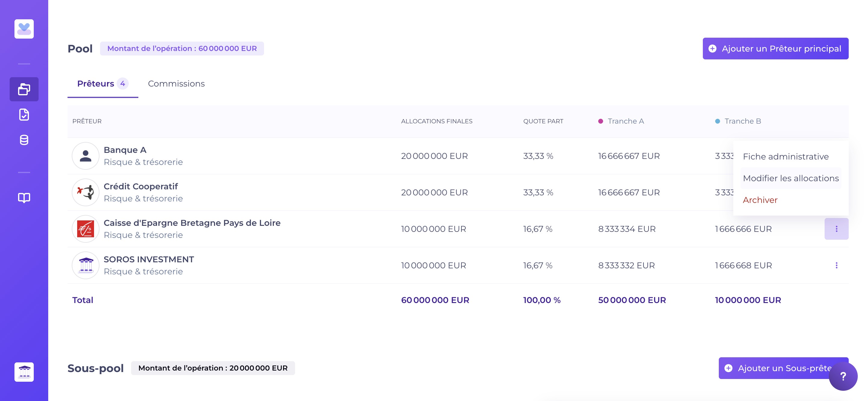Image resolution: width=868 pixels, height=401 pixels.
Task: Toggle the Caisse d'Epargne row kebab menu
Action: pos(836,229)
